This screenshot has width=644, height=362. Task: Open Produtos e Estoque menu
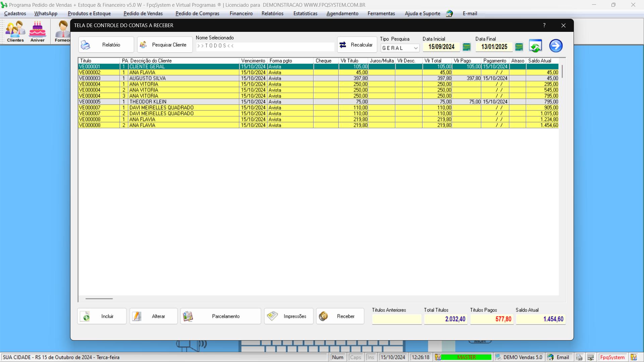(x=89, y=13)
